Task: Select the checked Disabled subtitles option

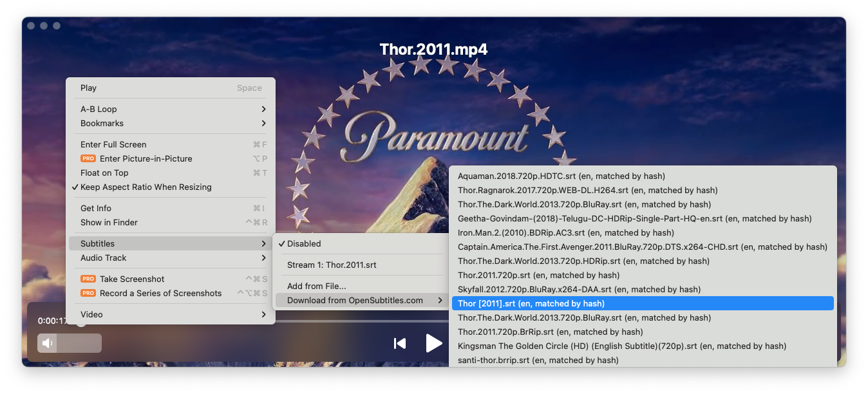Action: pos(361,243)
